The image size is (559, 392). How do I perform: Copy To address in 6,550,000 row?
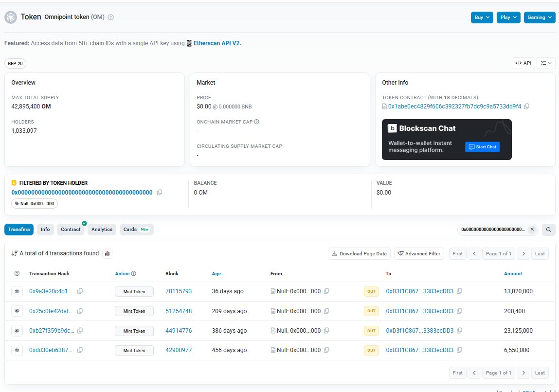pyautogui.click(x=460, y=350)
